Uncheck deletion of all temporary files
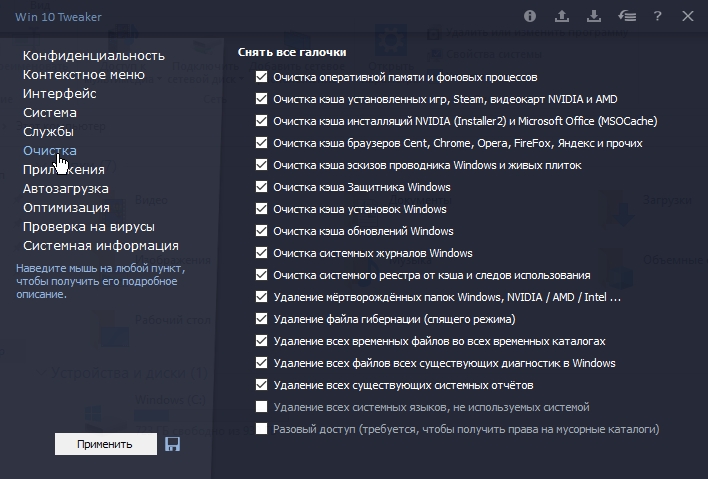The height and width of the screenshot is (479, 708). click(261, 340)
